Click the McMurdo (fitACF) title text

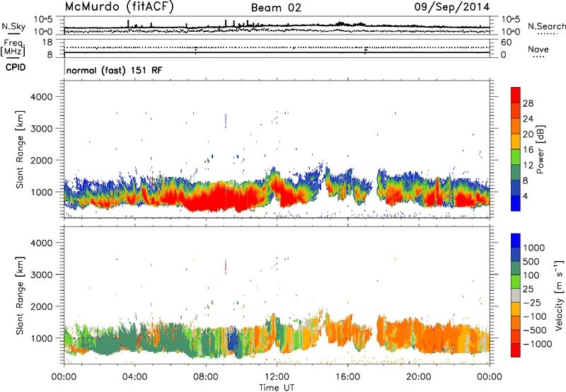(119, 7)
